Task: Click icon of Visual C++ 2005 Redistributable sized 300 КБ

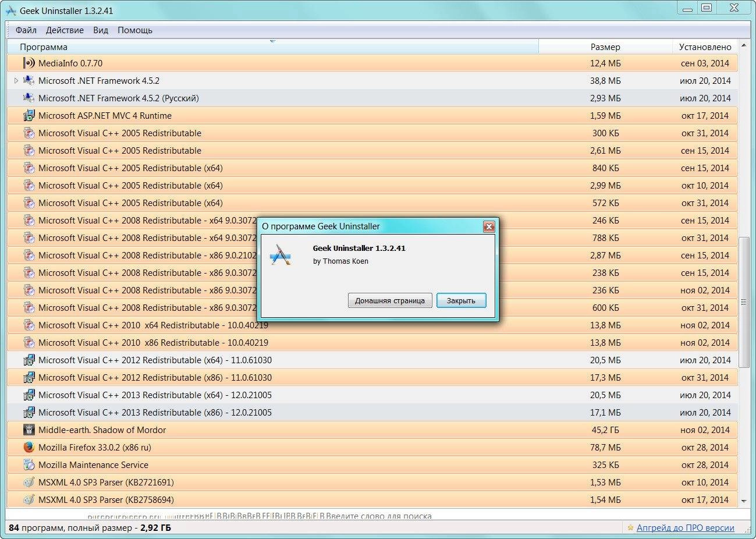Action: (29, 133)
